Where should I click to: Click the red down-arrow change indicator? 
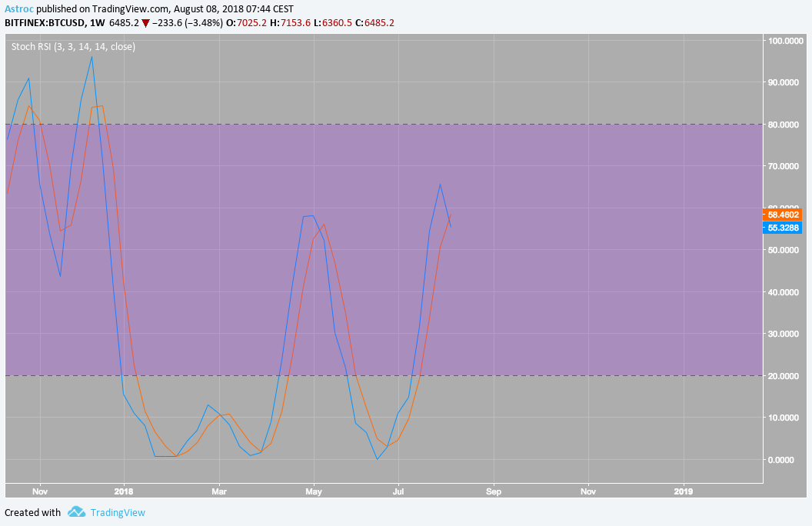click(145, 23)
